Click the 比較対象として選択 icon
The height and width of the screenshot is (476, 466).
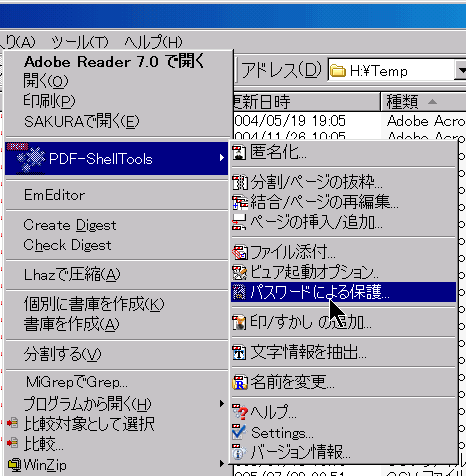pos(13,423)
